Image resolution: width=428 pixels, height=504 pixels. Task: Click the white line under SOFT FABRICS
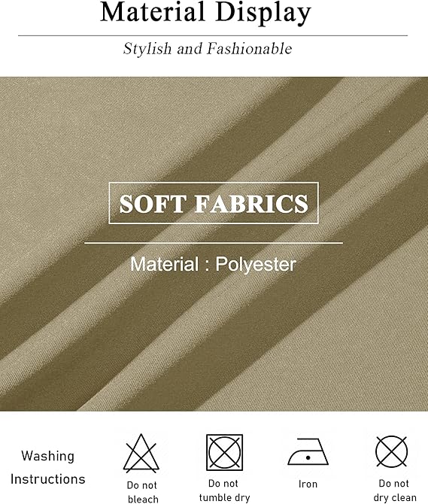(214, 243)
